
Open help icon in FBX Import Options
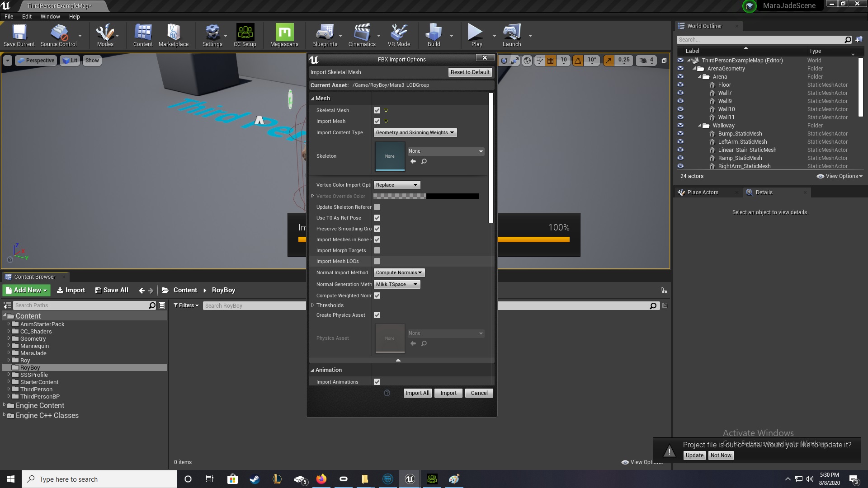click(387, 393)
